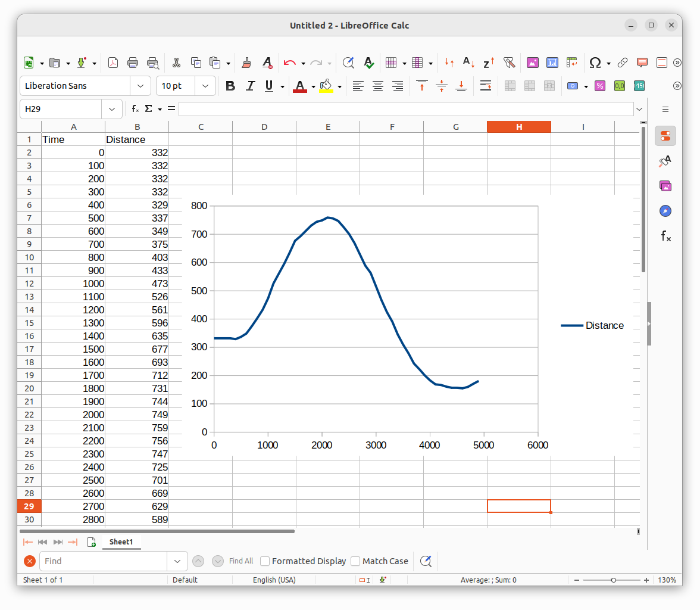Click the zoom slider handle

point(613,580)
